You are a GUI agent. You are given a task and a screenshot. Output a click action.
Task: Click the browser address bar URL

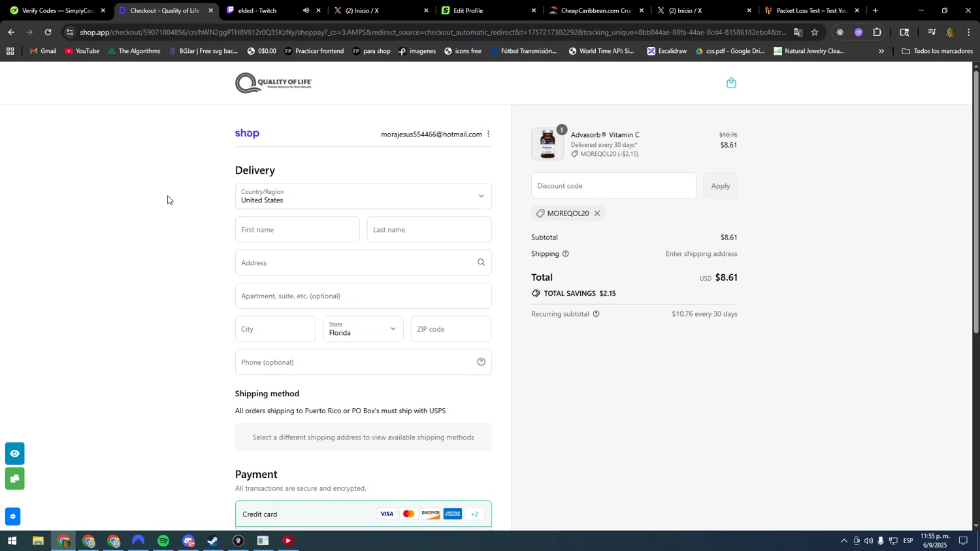(431, 32)
